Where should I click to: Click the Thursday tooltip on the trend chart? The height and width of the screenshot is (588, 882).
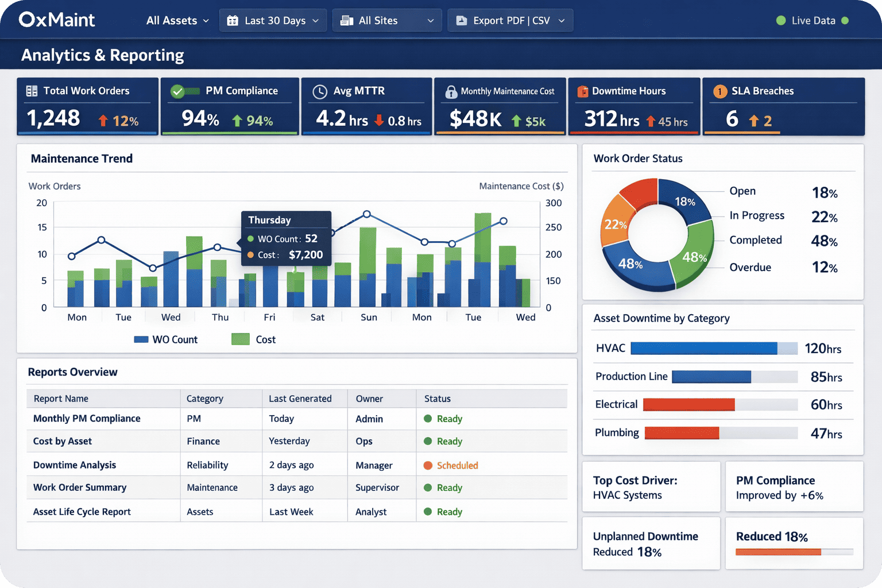point(286,237)
